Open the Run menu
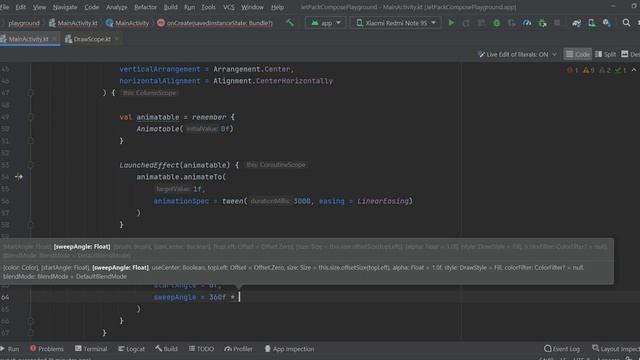The width and height of the screenshot is (640, 360). click(x=189, y=7)
